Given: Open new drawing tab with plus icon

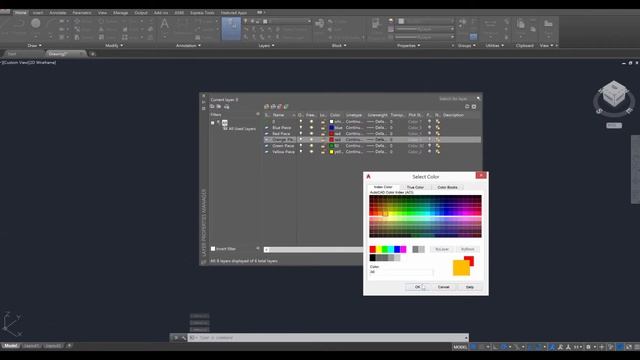Looking at the screenshot, I should pyautogui.click(x=93, y=54).
